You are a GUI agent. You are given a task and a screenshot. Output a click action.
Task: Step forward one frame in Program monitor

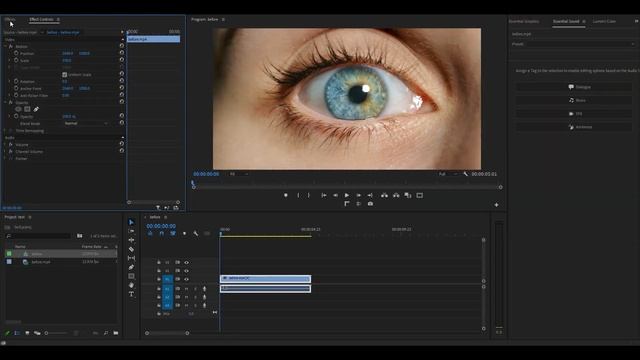pos(358,196)
